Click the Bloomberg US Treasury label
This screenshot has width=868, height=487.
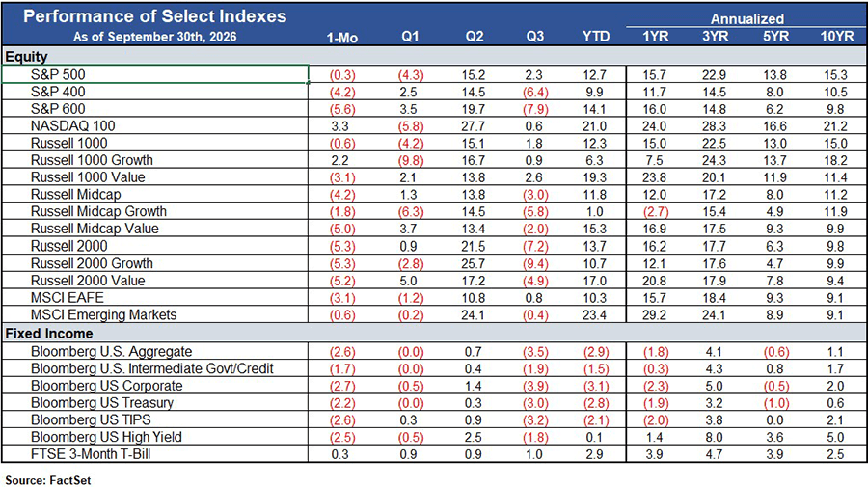point(102,403)
